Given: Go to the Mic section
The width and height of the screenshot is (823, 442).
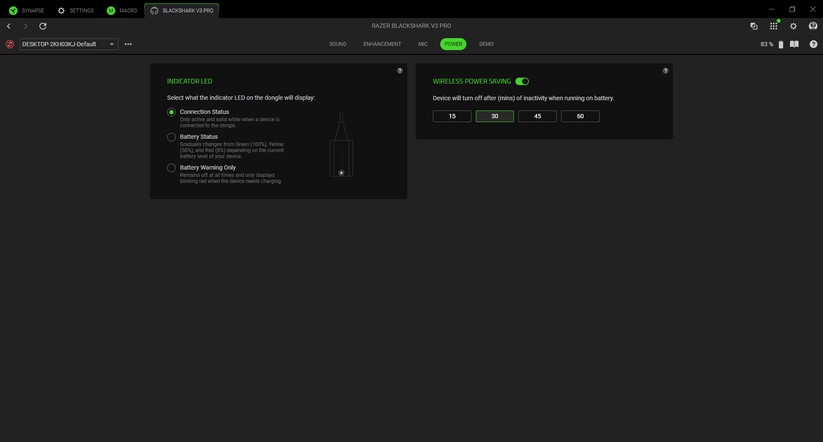Looking at the screenshot, I should [x=423, y=44].
